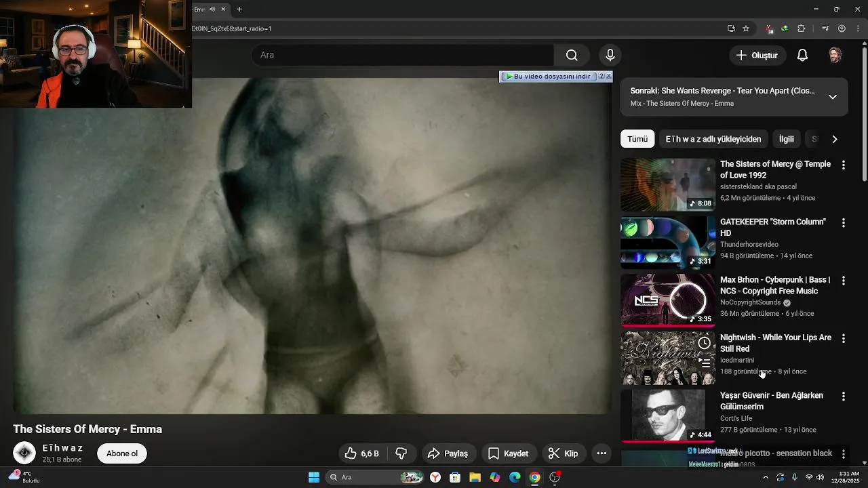This screenshot has width=868, height=488.
Task: Close the download video overlay bar
Action: tap(608, 77)
